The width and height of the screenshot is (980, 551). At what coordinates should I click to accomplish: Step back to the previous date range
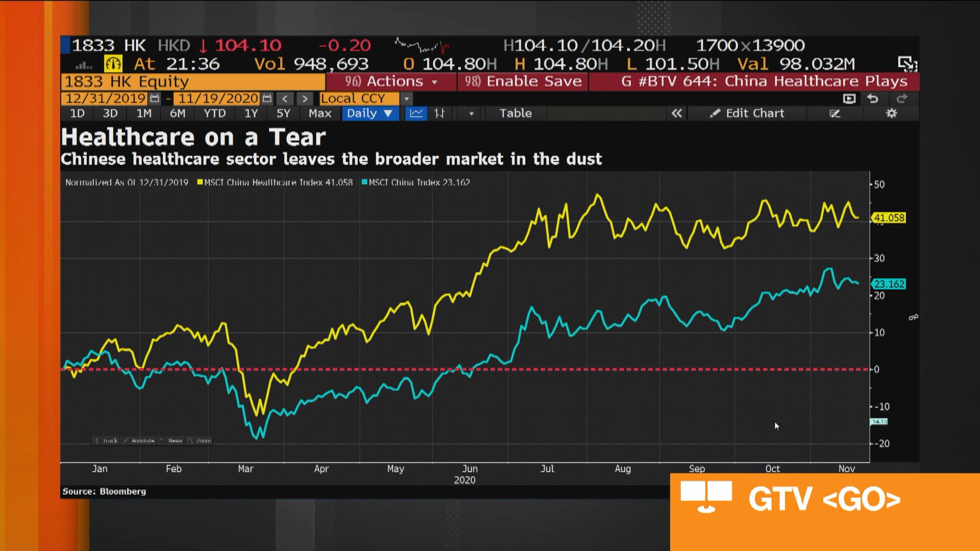click(x=285, y=98)
